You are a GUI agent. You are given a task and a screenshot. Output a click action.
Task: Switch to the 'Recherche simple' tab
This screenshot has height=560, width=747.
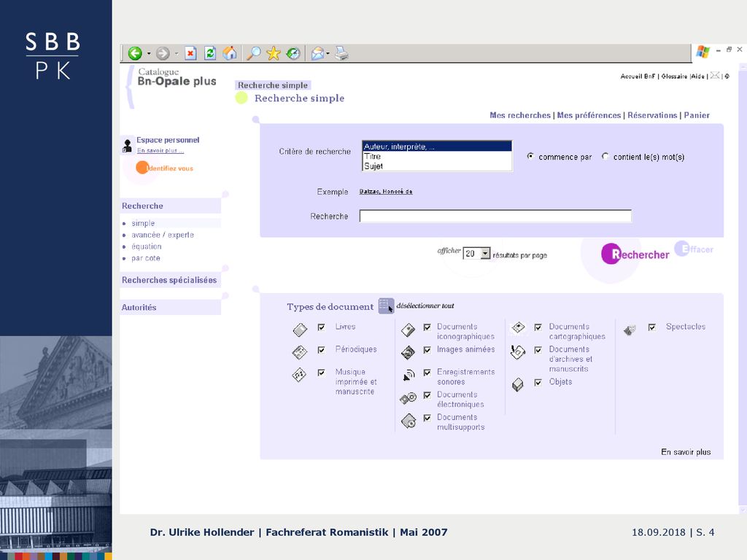tap(273, 85)
